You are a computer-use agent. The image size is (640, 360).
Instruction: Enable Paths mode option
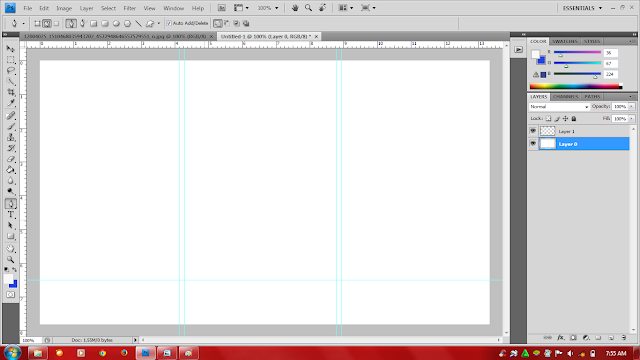tap(47, 23)
